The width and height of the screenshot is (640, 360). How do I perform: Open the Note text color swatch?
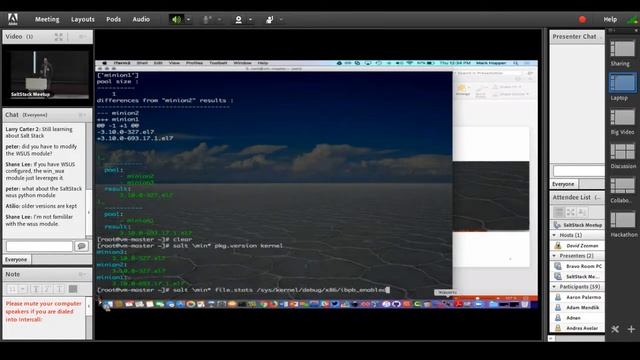(x=73, y=289)
